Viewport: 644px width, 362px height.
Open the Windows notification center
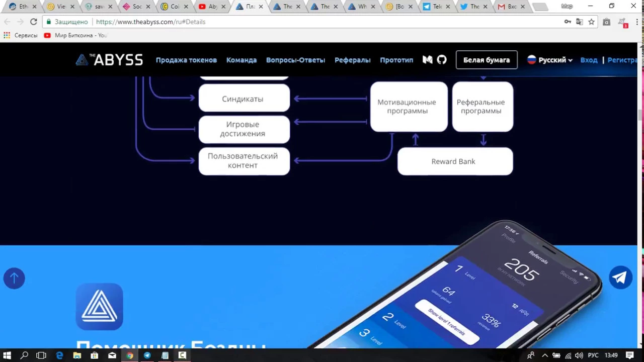pos(630,355)
